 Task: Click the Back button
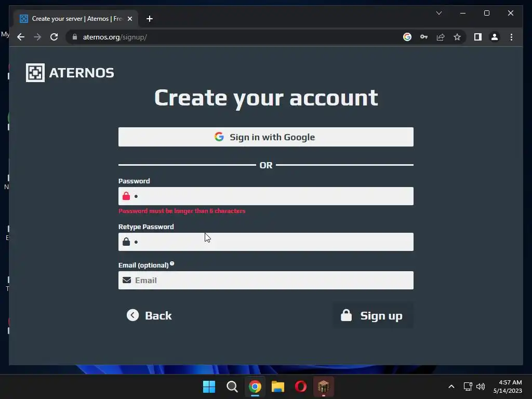point(149,315)
